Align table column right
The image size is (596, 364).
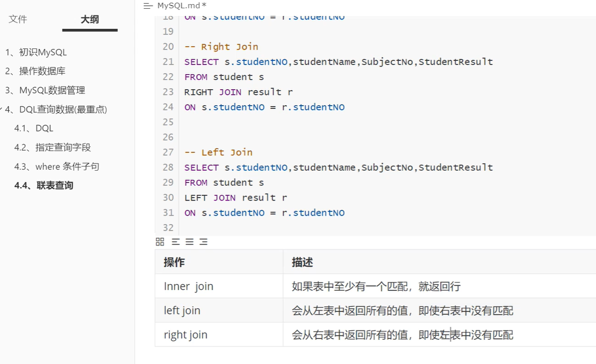click(203, 242)
